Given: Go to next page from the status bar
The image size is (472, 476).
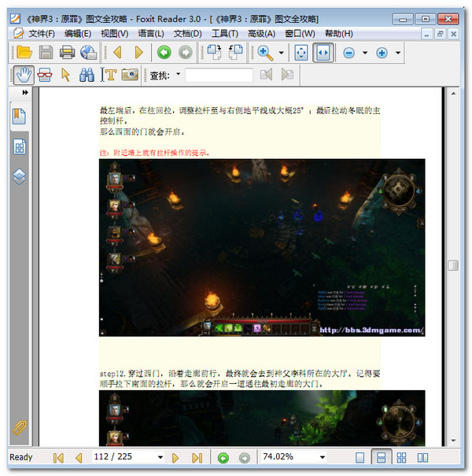Looking at the screenshot, I should pos(175,458).
